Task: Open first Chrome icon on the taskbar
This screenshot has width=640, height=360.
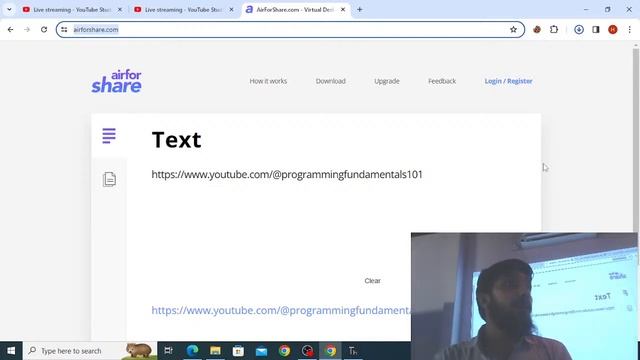Action: tap(284, 351)
